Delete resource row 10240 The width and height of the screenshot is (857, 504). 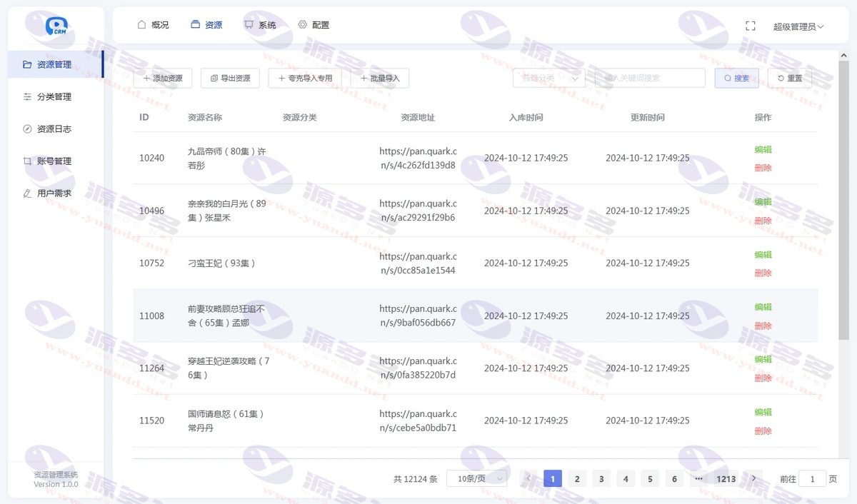point(763,168)
